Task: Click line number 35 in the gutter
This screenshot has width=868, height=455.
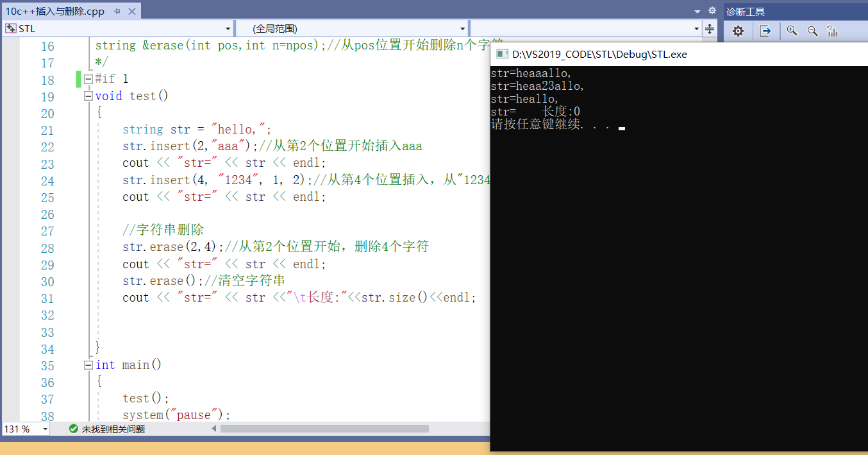Action: tap(47, 366)
